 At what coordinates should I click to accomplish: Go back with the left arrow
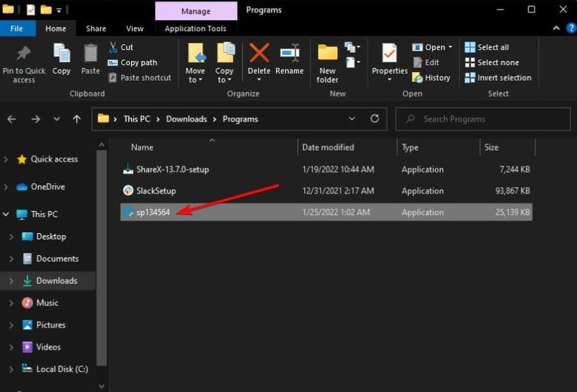tap(11, 119)
